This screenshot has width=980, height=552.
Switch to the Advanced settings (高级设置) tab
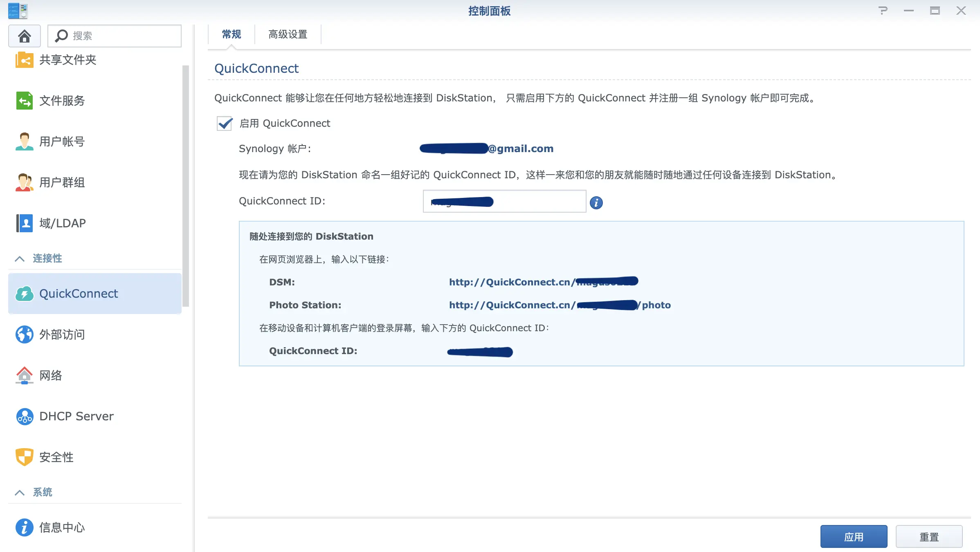point(288,34)
